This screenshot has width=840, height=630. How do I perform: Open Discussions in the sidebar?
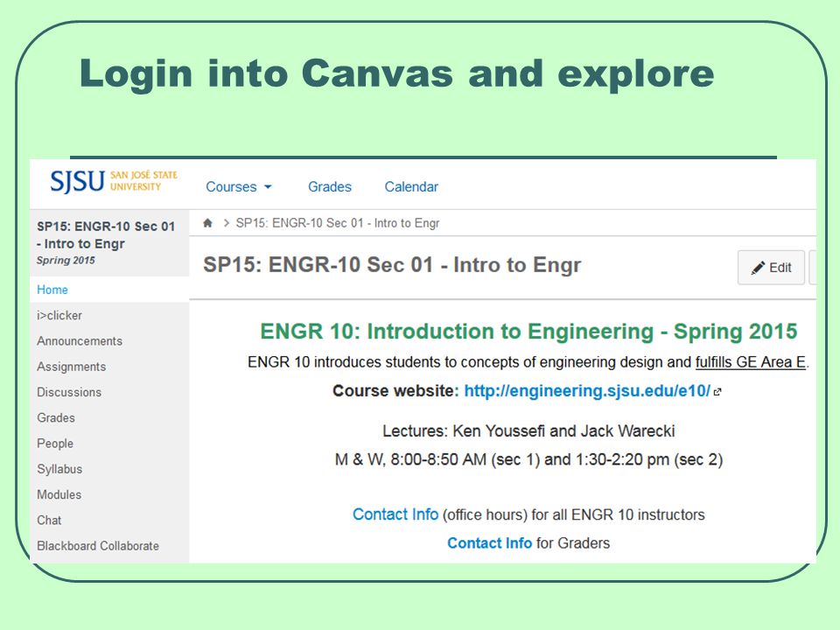(69, 392)
